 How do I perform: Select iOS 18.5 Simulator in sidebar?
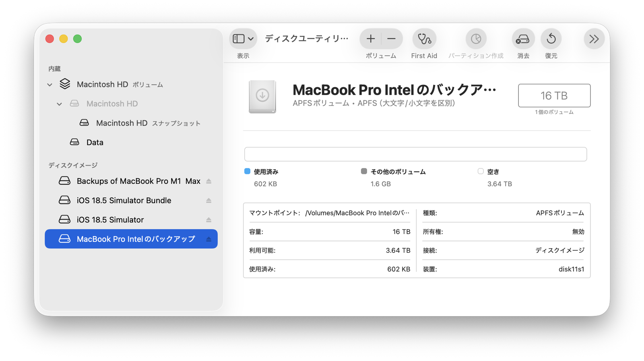[x=110, y=220]
